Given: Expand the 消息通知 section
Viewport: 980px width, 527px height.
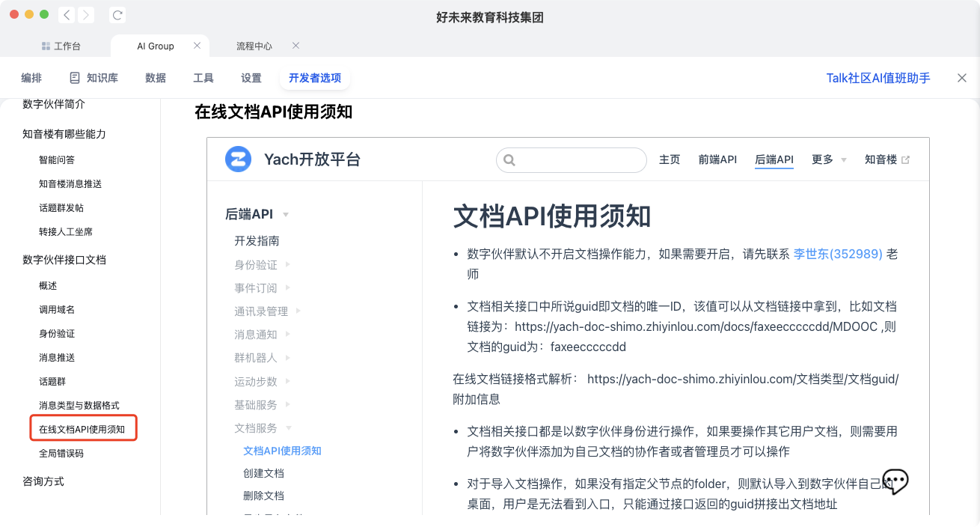Looking at the screenshot, I should coord(263,335).
